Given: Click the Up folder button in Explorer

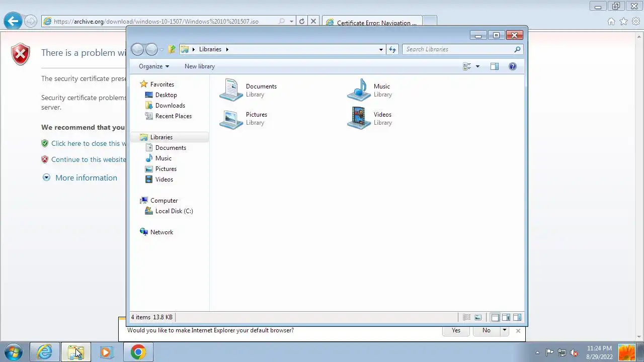Looking at the screenshot, I should (172, 49).
